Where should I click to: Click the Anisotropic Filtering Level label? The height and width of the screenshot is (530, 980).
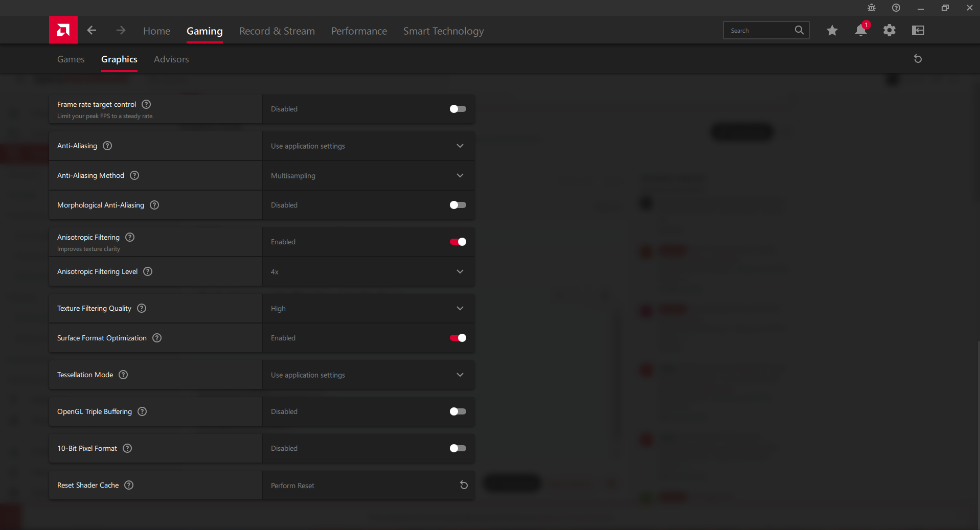point(98,271)
